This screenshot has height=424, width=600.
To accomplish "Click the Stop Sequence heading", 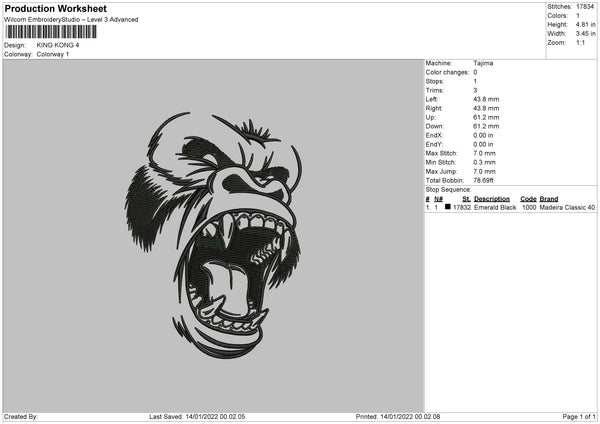I will (x=448, y=190).
